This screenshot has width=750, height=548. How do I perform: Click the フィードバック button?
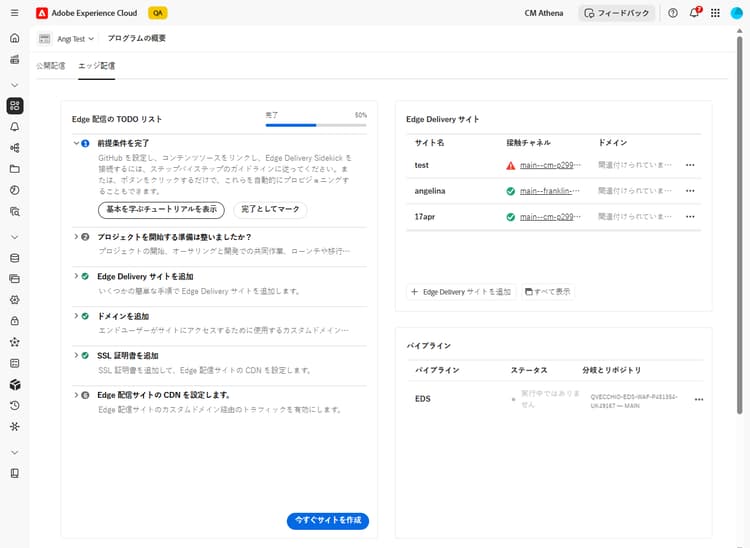[x=617, y=13]
